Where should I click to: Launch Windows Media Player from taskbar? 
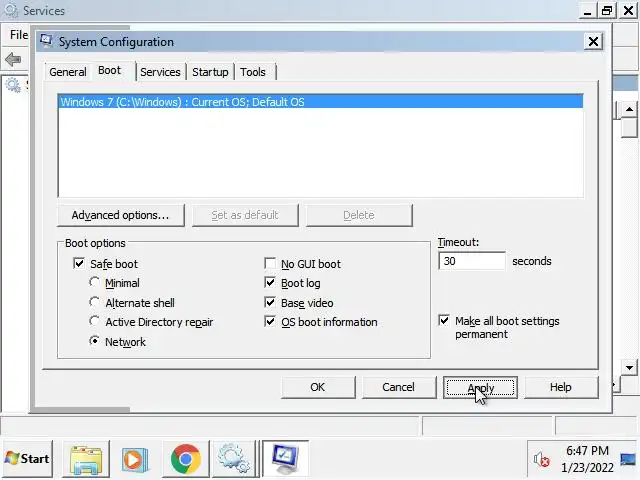tap(135, 459)
